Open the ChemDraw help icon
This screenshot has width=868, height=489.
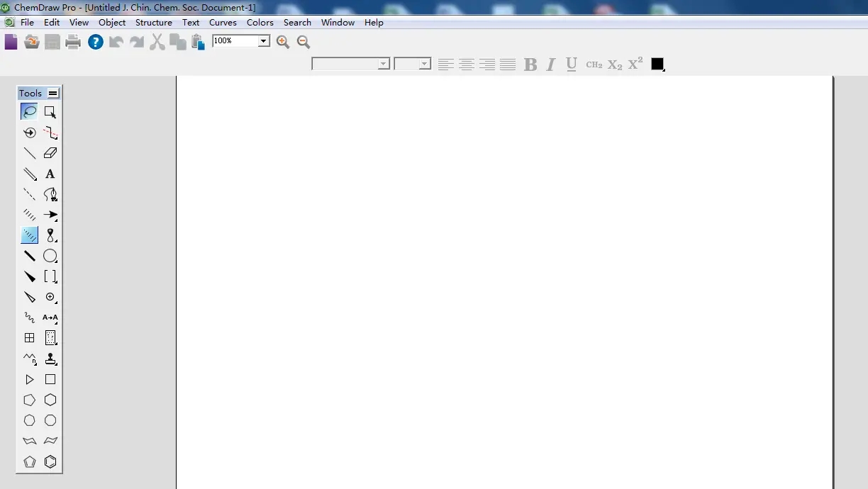96,42
